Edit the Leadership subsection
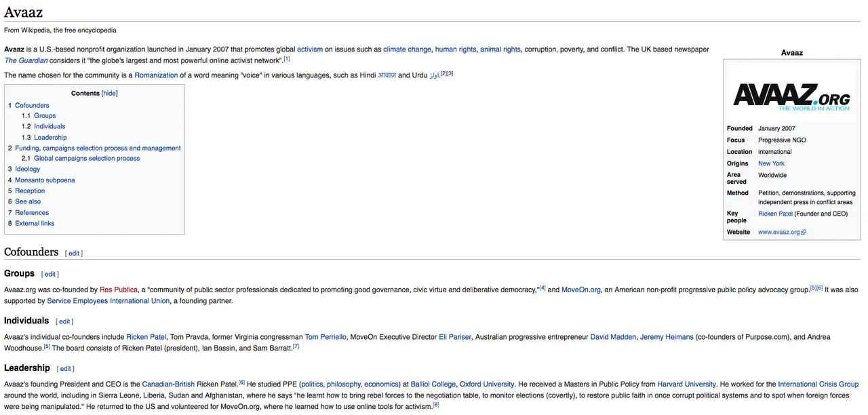Screen dimensions: 868x415 pyautogui.click(x=65, y=369)
